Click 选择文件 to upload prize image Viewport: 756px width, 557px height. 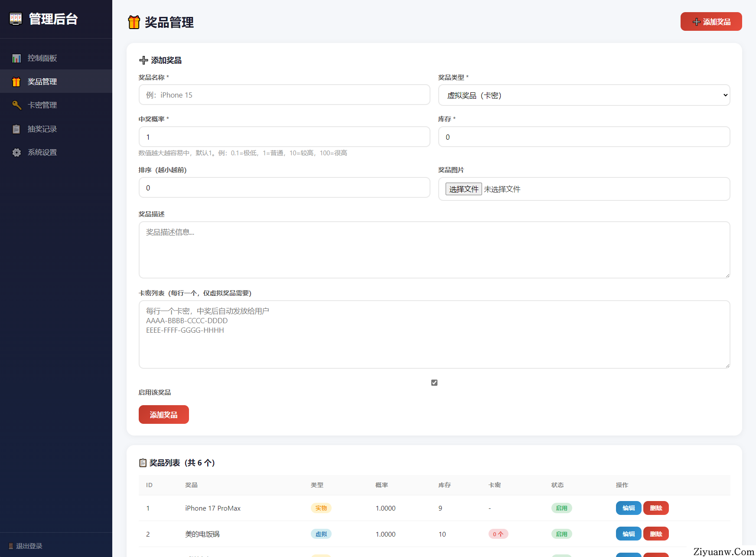pyautogui.click(x=463, y=189)
